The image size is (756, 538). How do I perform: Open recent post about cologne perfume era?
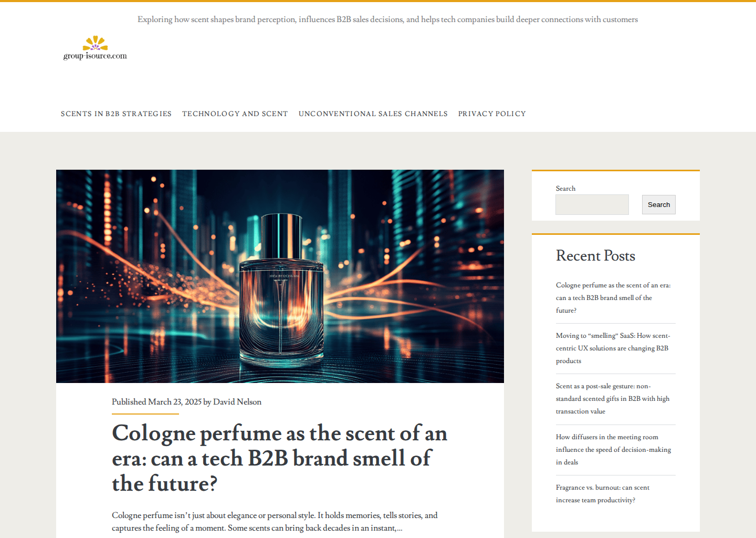[x=613, y=298]
